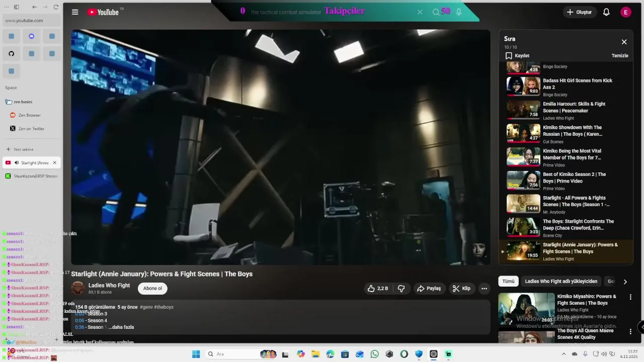Toggle the Zen sidebar panel icon
Image resolution: width=644 pixels, height=362 pixels.
coord(16,7)
